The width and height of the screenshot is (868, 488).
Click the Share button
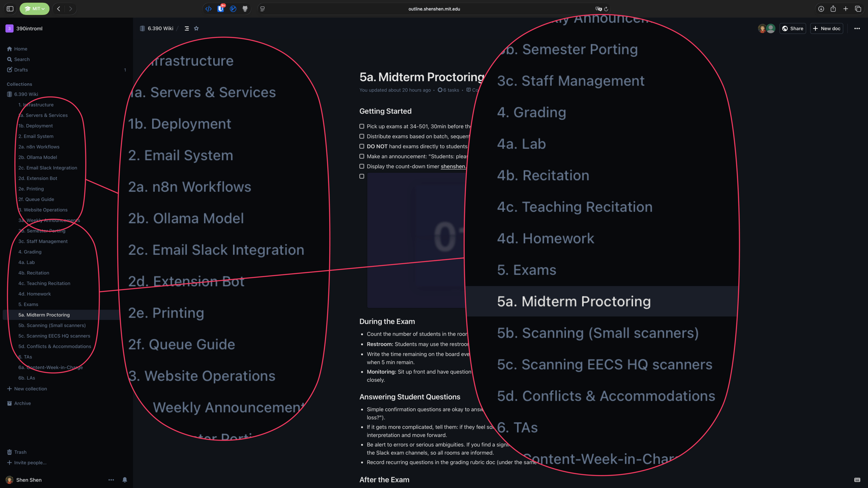tap(793, 29)
